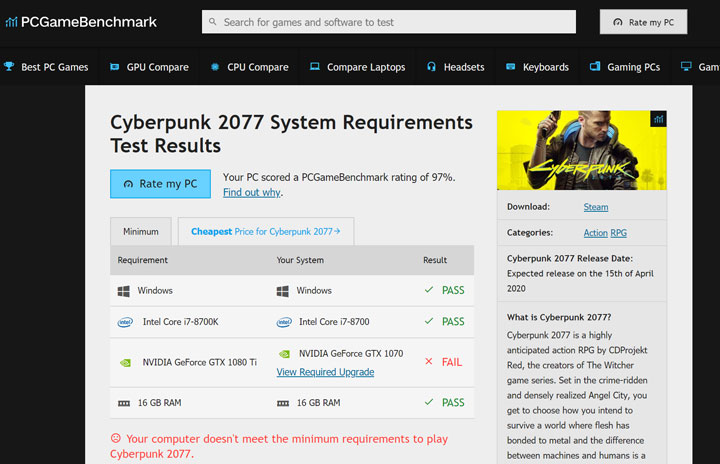720x464 pixels.
Task: Click the Intel logo beside Core i7-8700
Action: [x=284, y=322]
